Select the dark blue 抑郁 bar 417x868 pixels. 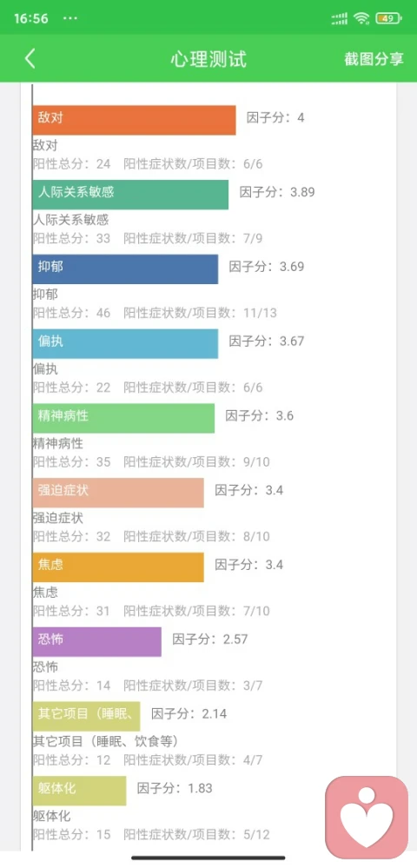125,269
